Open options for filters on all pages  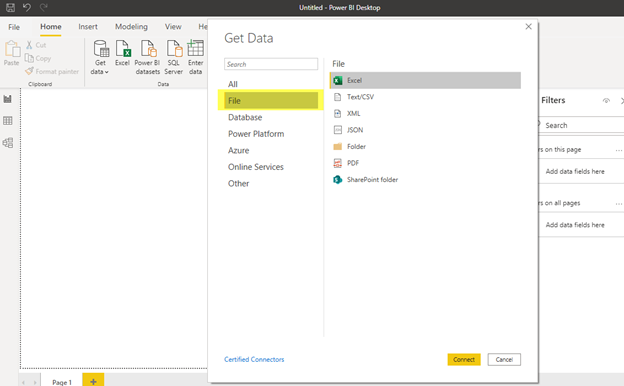618,203
